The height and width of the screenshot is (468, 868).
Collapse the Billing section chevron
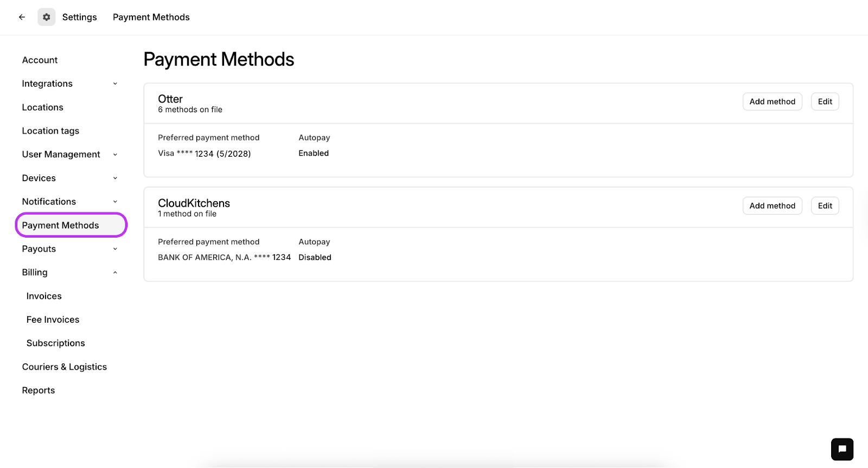(115, 272)
